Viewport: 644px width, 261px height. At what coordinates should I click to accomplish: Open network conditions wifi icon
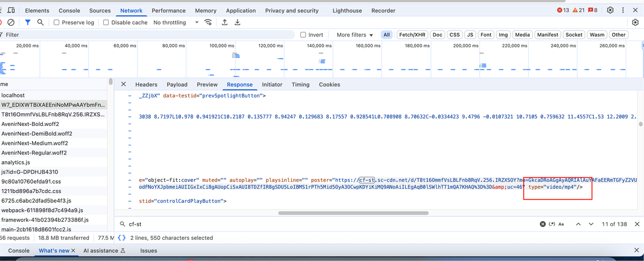tap(209, 22)
